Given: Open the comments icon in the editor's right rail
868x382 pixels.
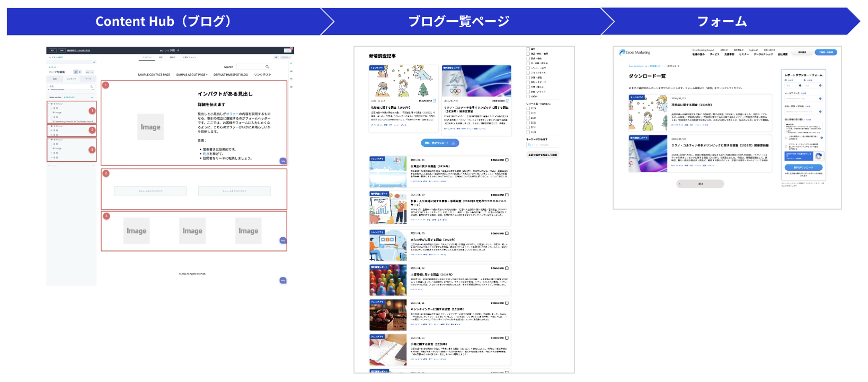Looking at the screenshot, I should click(291, 71).
